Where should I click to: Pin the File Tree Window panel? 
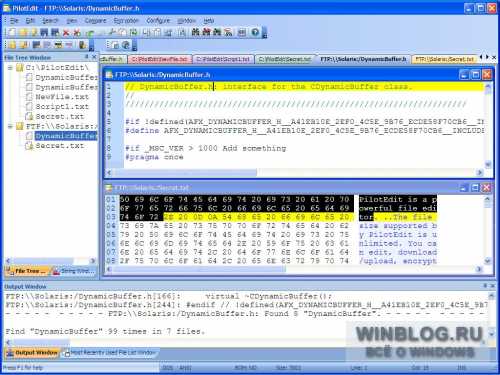(x=87, y=57)
